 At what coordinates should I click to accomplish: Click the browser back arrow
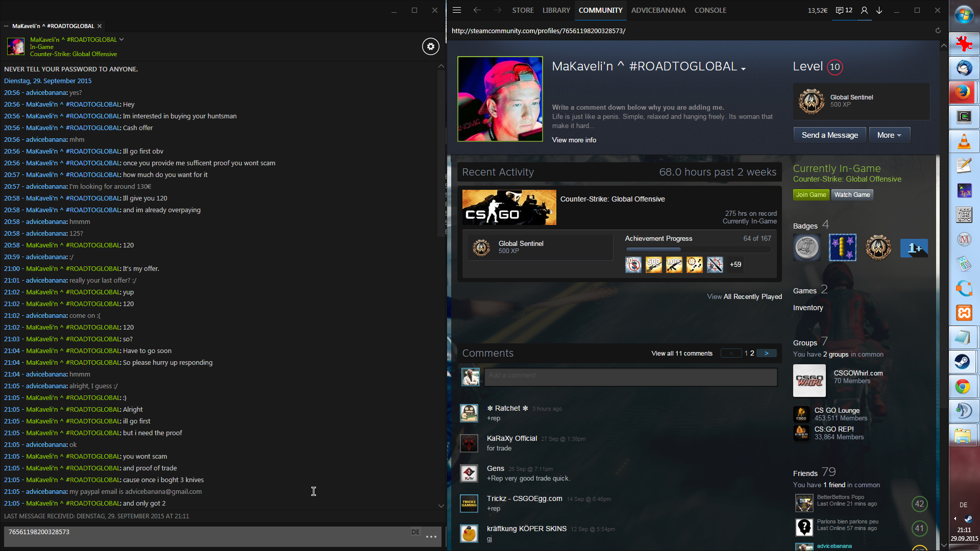[x=477, y=10]
